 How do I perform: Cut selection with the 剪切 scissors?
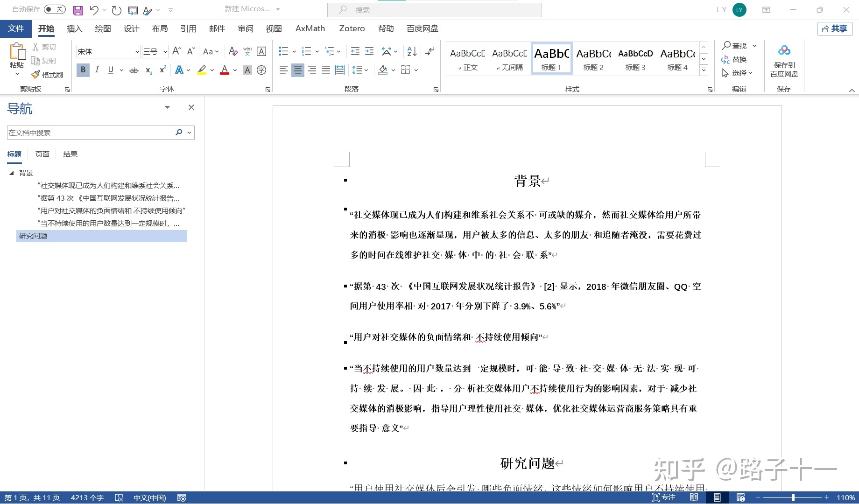click(x=44, y=47)
